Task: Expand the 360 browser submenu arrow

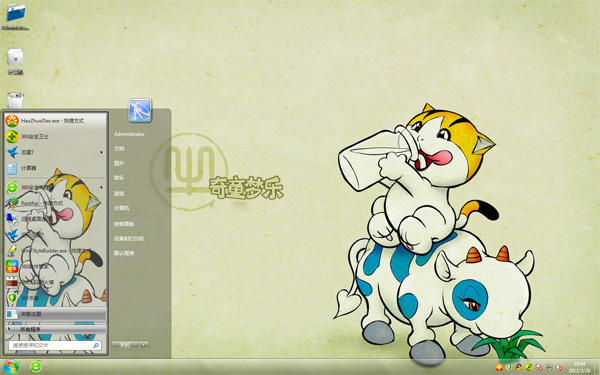Action: pyautogui.click(x=101, y=188)
